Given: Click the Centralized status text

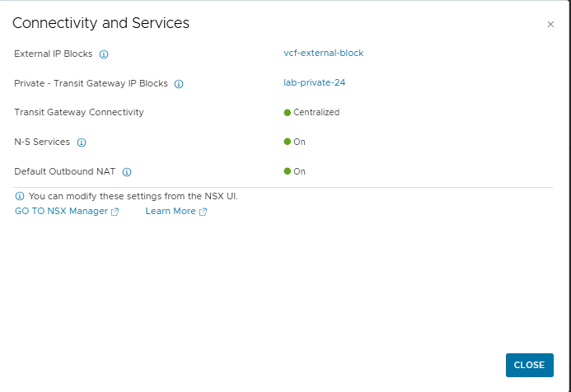Looking at the screenshot, I should coord(316,112).
